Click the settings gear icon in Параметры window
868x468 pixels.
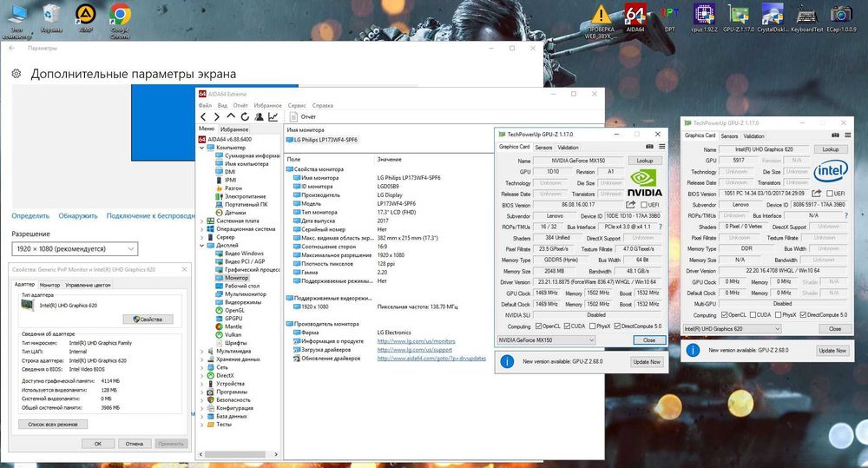coord(16,74)
